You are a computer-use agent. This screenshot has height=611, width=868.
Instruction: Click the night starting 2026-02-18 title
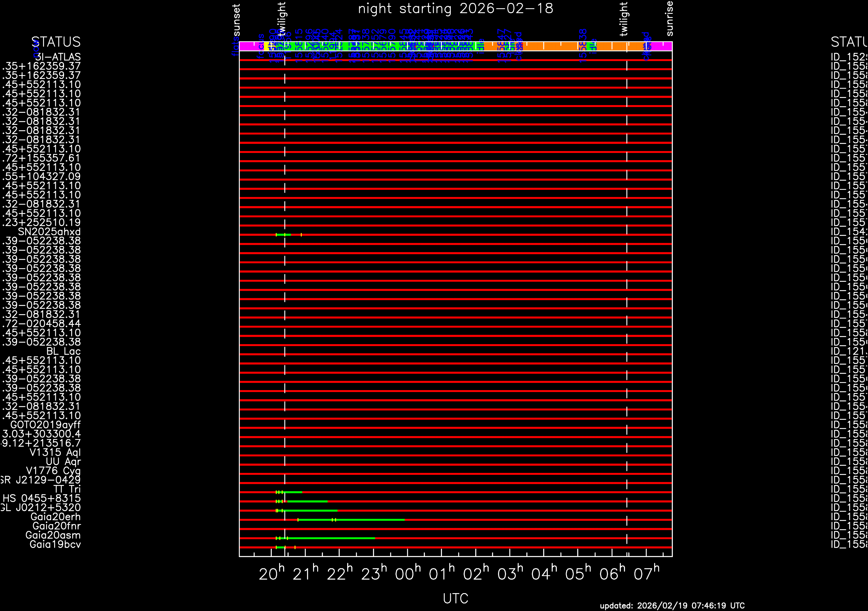tap(455, 8)
